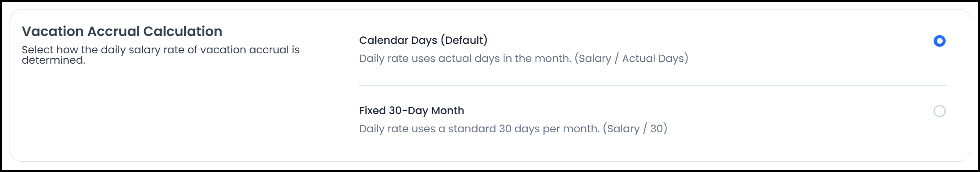980x172 pixels.
Task: Click the '(Default)' text beside Calendar Days
Action: (x=464, y=40)
